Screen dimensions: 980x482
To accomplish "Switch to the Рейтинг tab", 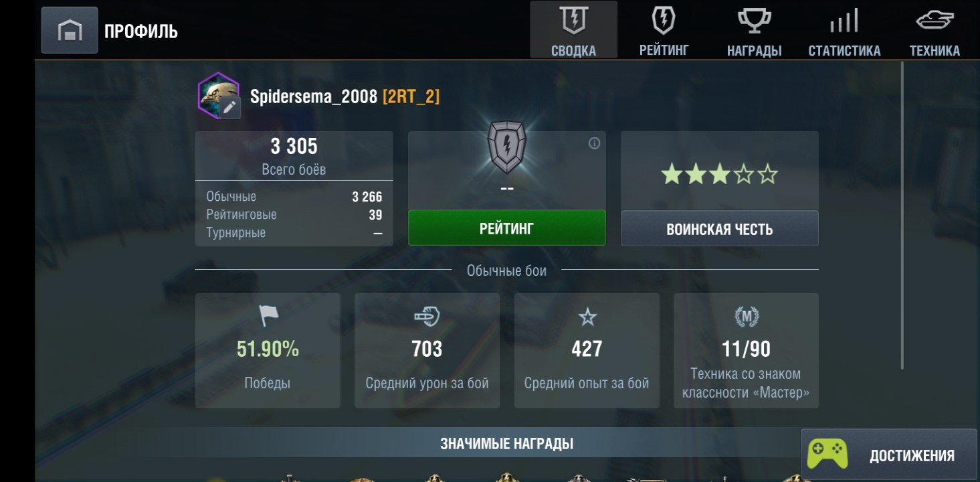I will [x=664, y=30].
